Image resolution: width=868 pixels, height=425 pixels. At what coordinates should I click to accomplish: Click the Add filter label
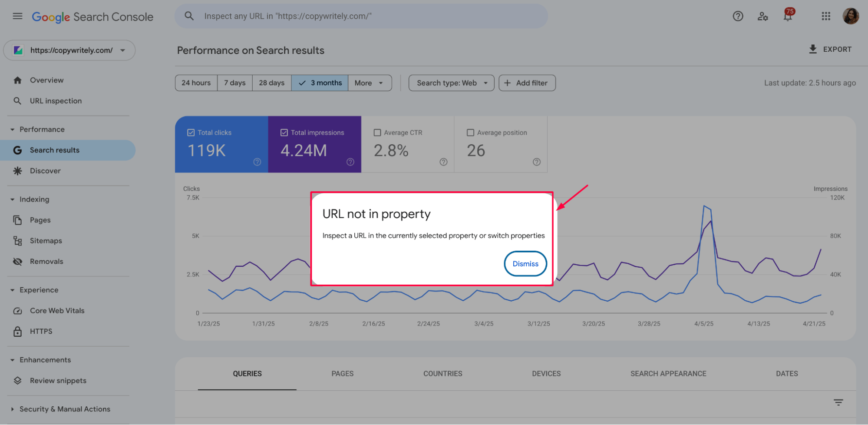click(x=531, y=83)
